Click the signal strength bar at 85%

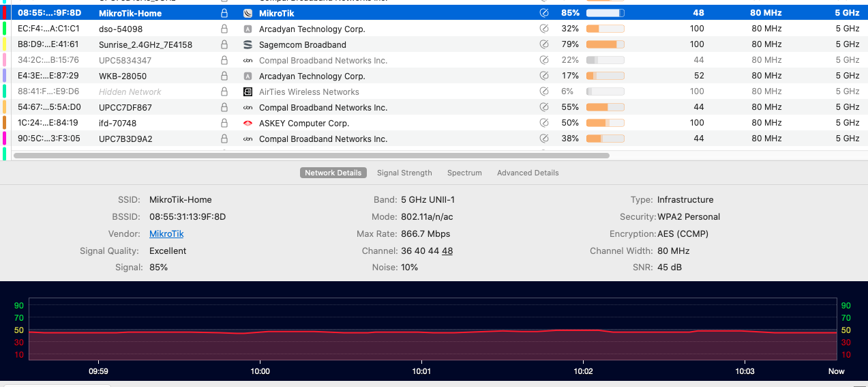[x=605, y=13]
